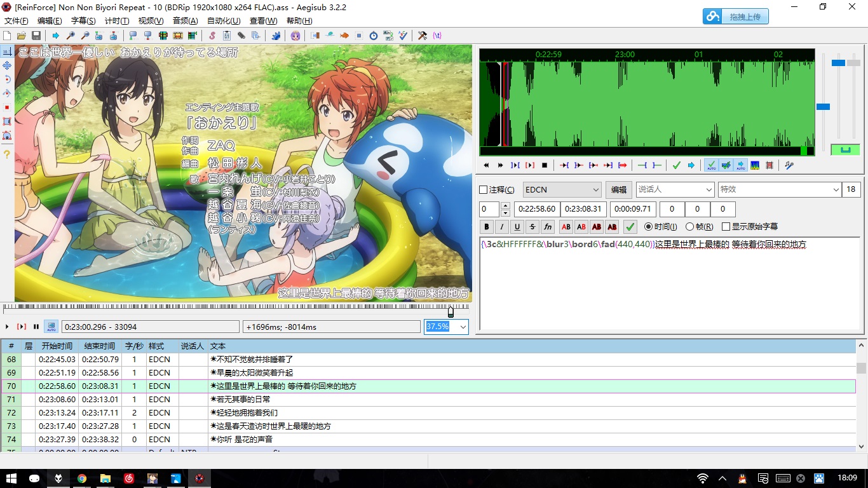The width and height of the screenshot is (868, 488).
Task: Select the vector clip tool
Action: (7, 135)
